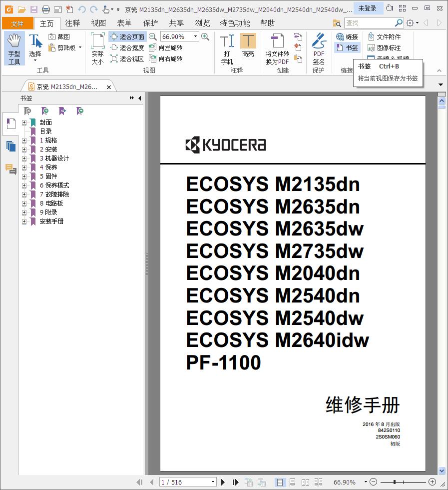Rotate the page right (向右旋转)

click(x=165, y=58)
